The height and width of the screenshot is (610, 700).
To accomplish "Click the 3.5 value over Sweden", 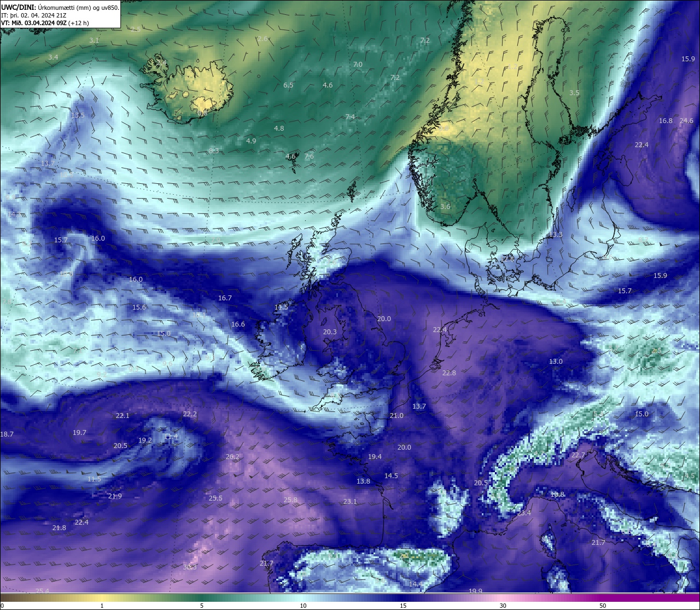I will pos(574,93).
